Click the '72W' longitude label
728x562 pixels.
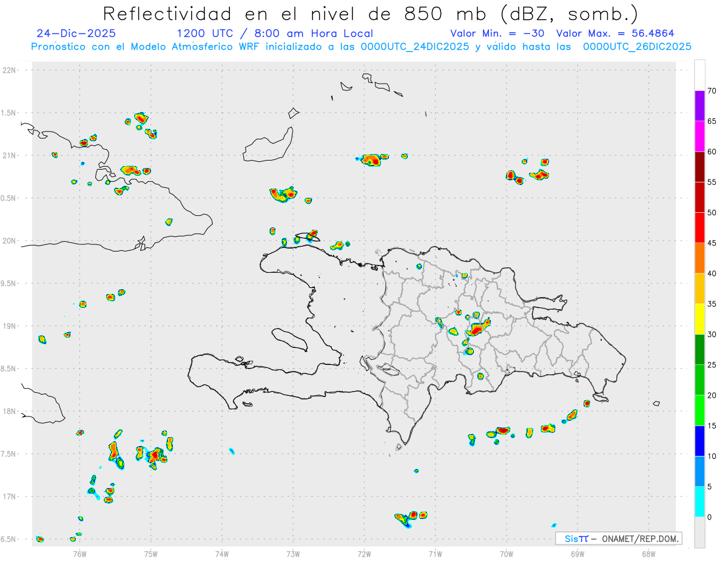tap(364, 554)
